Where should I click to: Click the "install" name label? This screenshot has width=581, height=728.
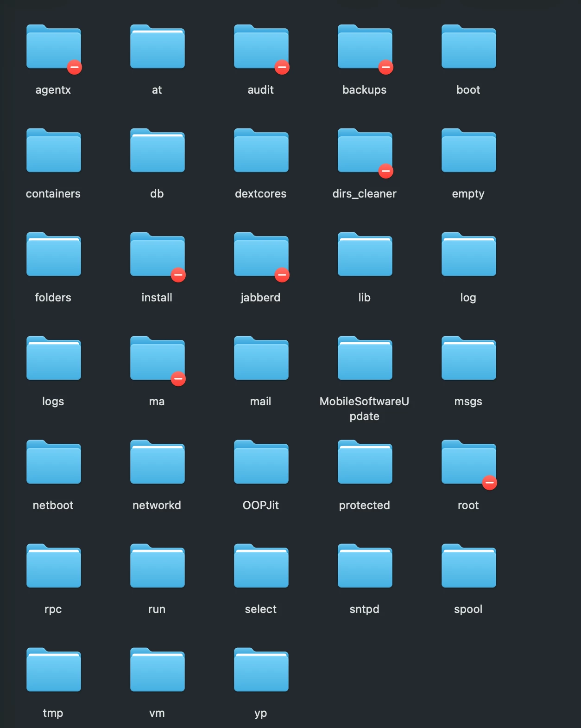tap(157, 297)
